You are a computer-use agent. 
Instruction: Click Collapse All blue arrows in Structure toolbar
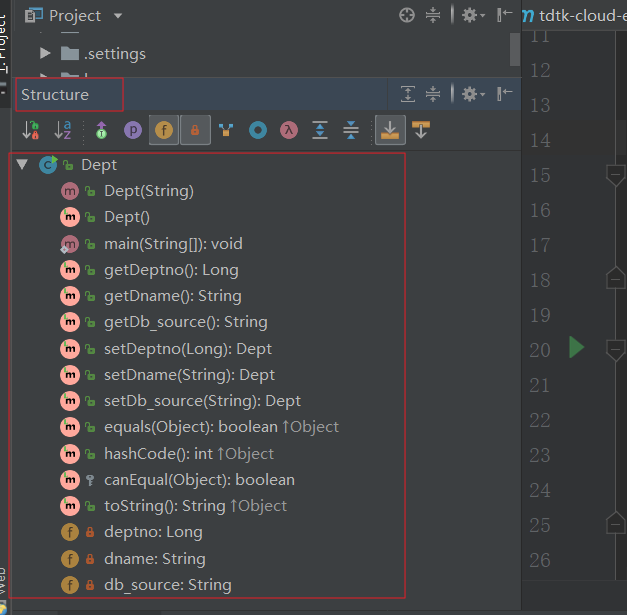(x=351, y=130)
